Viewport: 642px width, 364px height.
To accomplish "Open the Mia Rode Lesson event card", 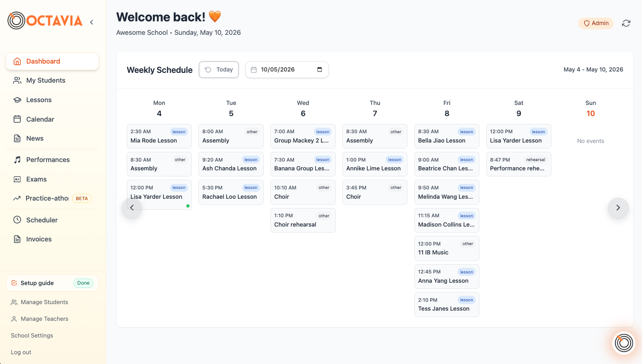I will coord(159,136).
